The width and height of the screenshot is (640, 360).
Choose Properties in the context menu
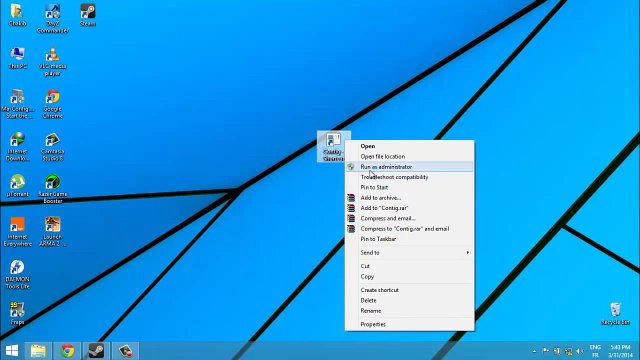point(409,324)
